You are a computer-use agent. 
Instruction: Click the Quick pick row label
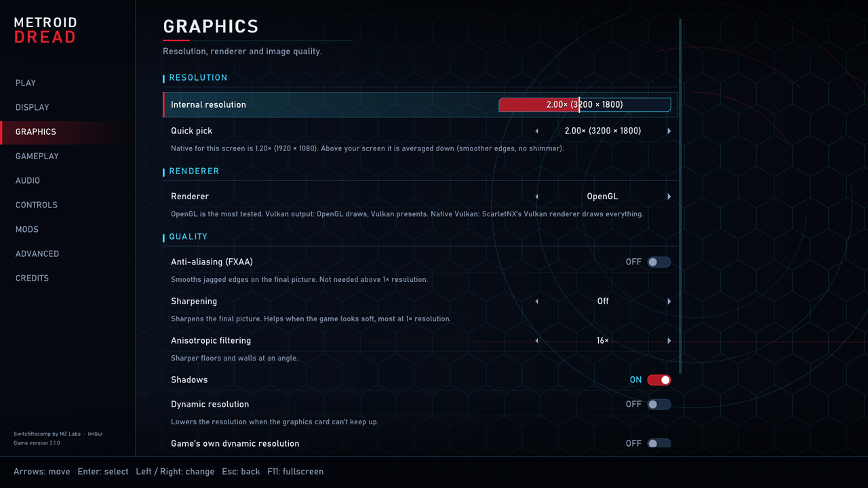(x=191, y=131)
